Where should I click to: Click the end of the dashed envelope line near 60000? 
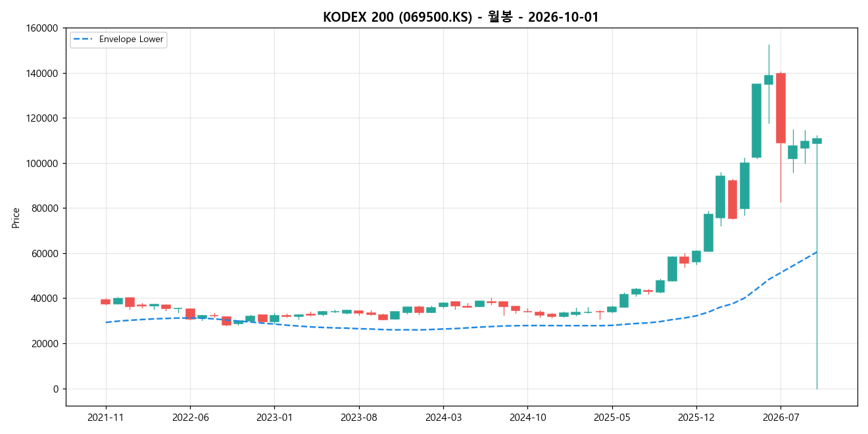pyautogui.click(x=816, y=252)
